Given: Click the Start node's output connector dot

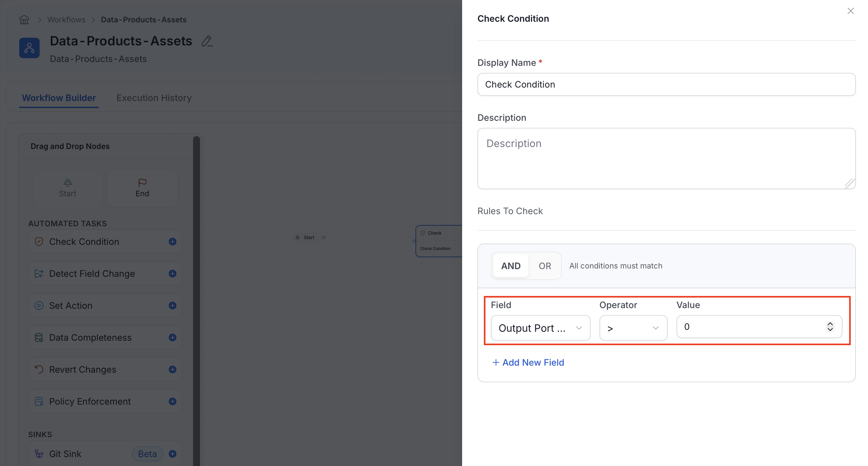Looking at the screenshot, I should click(323, 237).
